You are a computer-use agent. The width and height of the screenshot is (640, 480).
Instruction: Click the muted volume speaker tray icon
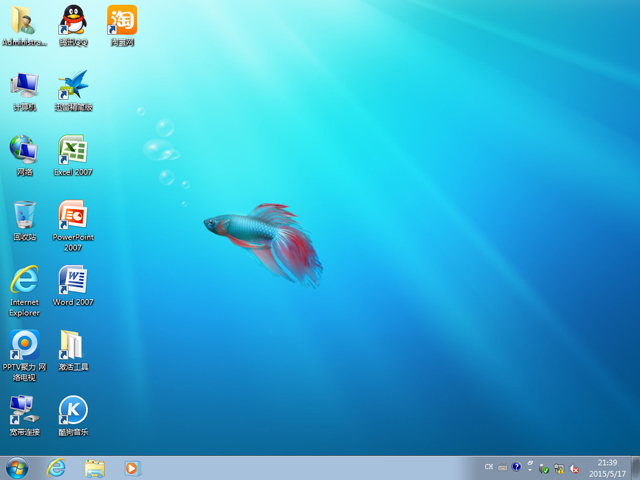(574, 469)
